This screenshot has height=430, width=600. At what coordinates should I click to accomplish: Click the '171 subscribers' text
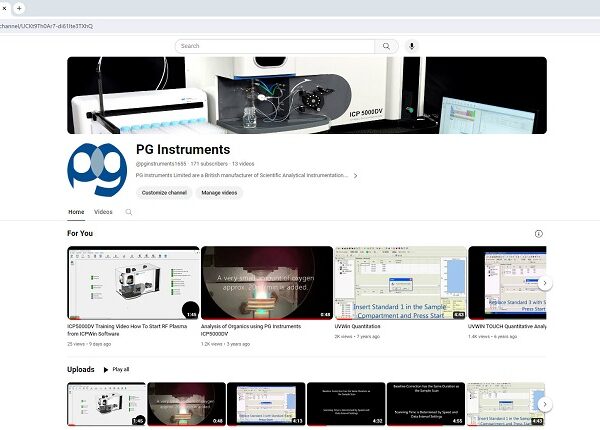tap(209, 164)
